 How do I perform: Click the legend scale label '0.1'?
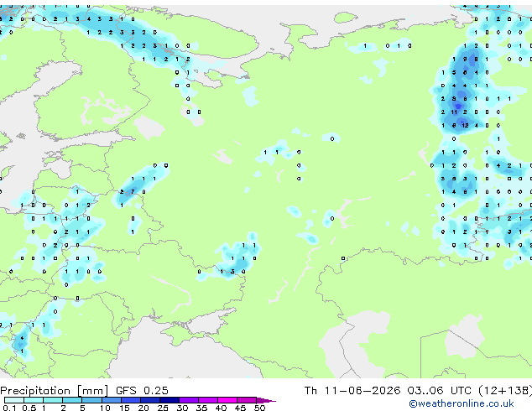[x=9, y=408]
